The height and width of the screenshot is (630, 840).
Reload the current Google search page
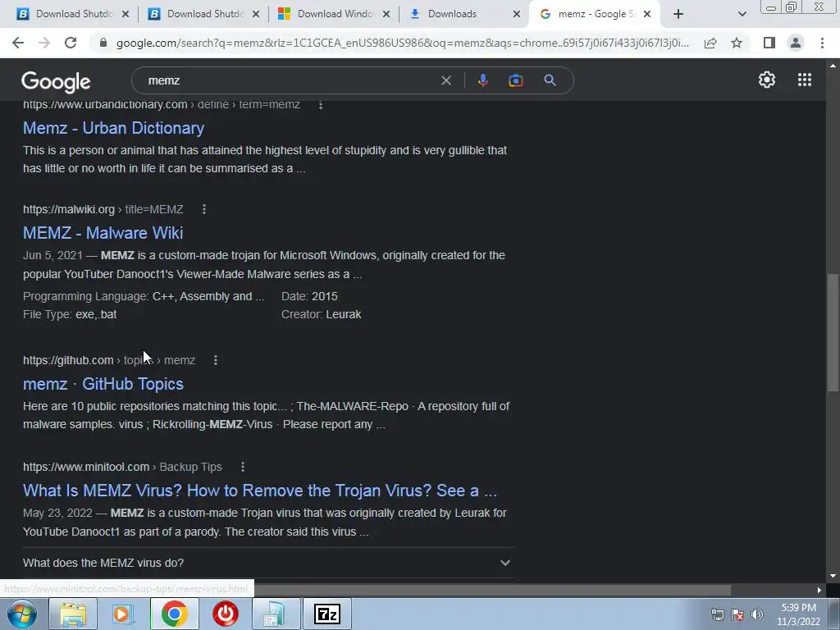[71, 43]
